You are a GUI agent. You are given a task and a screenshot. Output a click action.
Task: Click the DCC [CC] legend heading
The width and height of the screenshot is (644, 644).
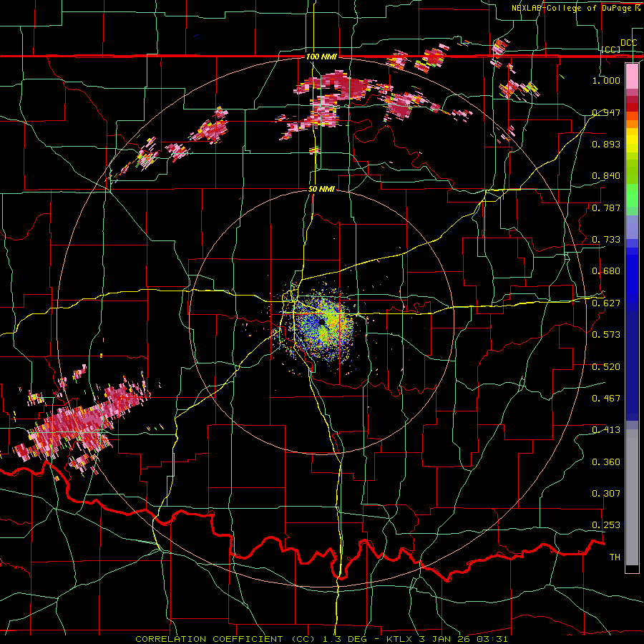click(x=620, y=46)
